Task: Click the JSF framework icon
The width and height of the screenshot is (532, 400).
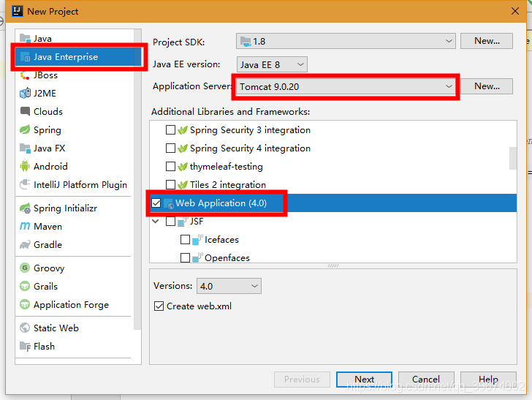Action: point(183,222)
